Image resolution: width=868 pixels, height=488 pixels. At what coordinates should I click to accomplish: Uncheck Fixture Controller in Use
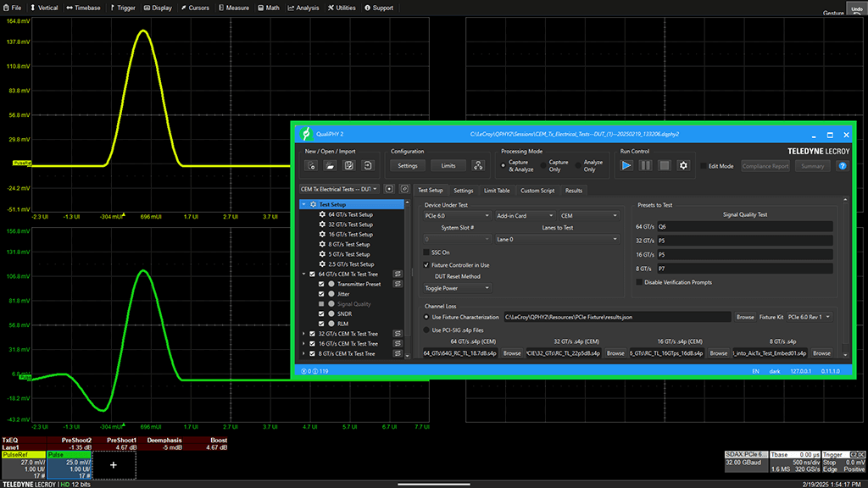(426, 265)
